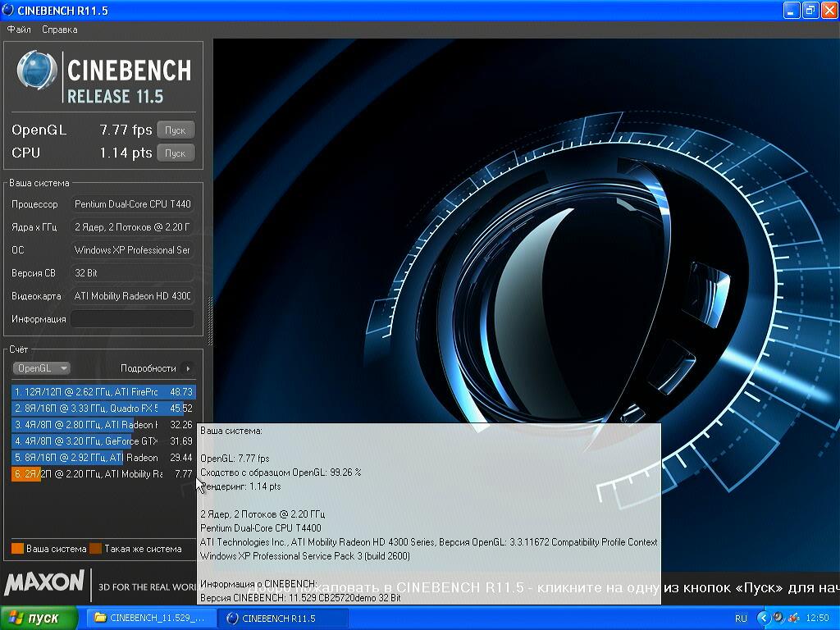
Task: Show hidden tray icons with the arrow
Action: [x=763, y=618]
